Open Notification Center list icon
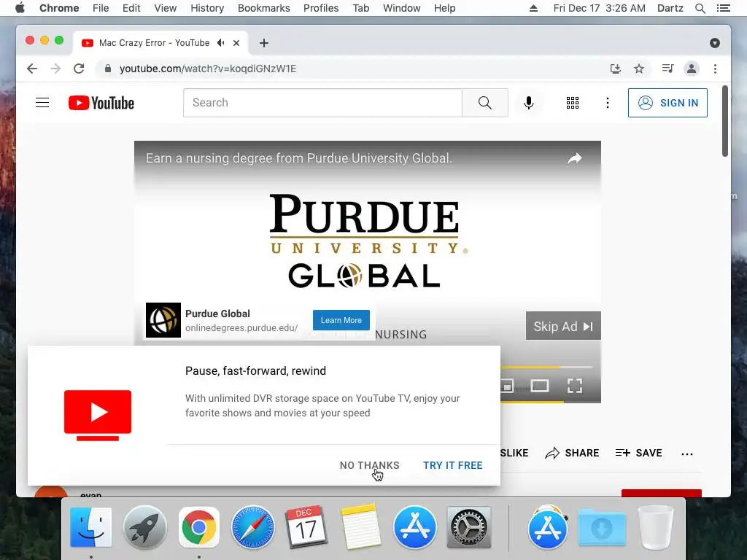747x560 pixels. click(x=723, y=8)
